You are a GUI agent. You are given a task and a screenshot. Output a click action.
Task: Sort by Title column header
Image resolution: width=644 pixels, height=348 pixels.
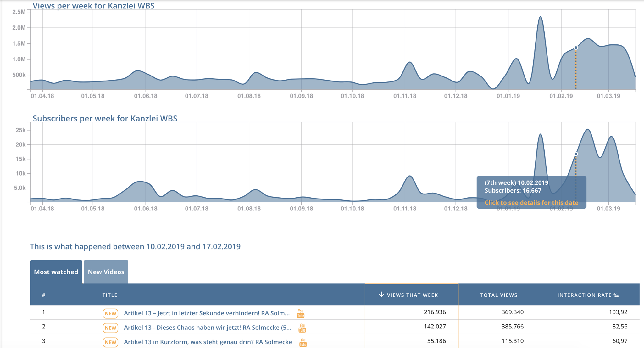pyautogui.click(x=110, y=295)
